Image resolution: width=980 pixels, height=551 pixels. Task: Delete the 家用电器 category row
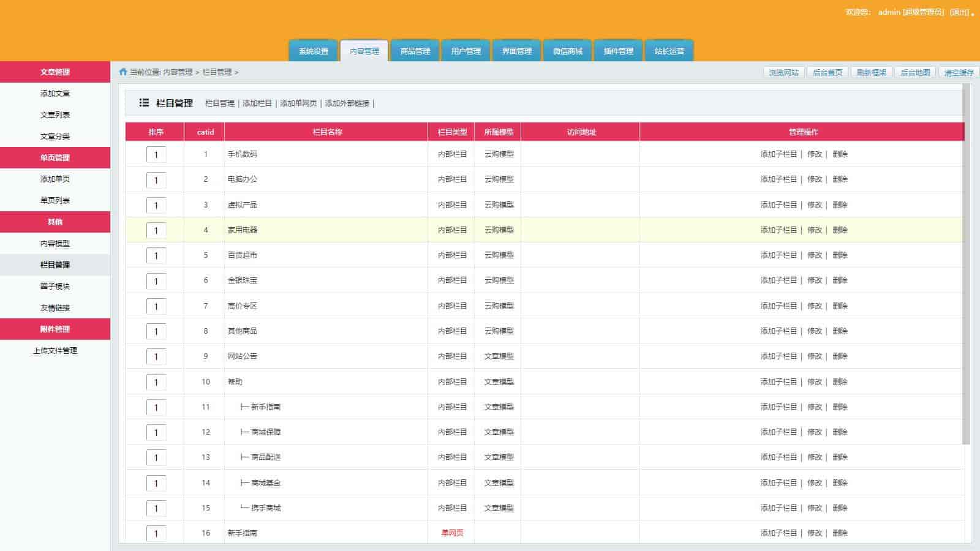click(x=840, y=230)
